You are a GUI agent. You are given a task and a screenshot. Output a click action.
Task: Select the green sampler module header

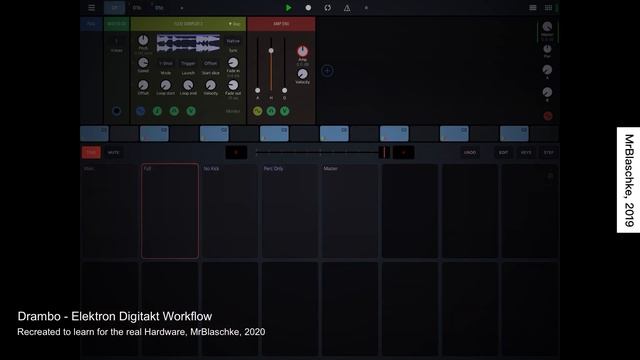(x=188, y=24)
